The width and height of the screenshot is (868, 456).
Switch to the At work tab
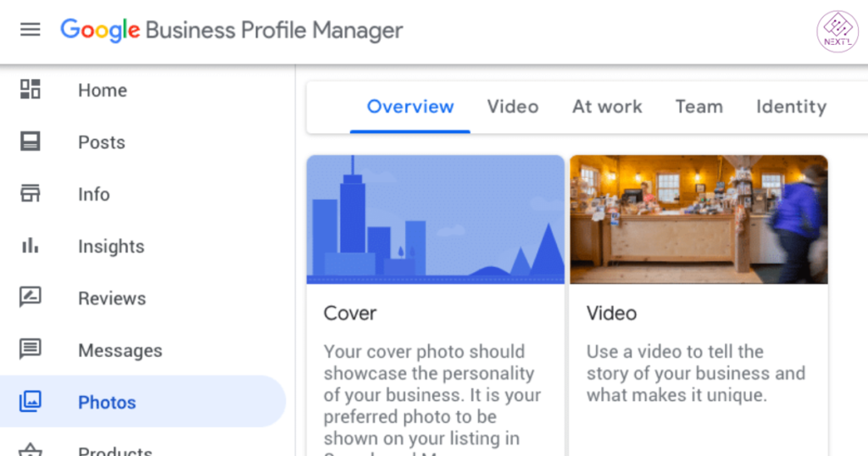[x=607, y=106]
